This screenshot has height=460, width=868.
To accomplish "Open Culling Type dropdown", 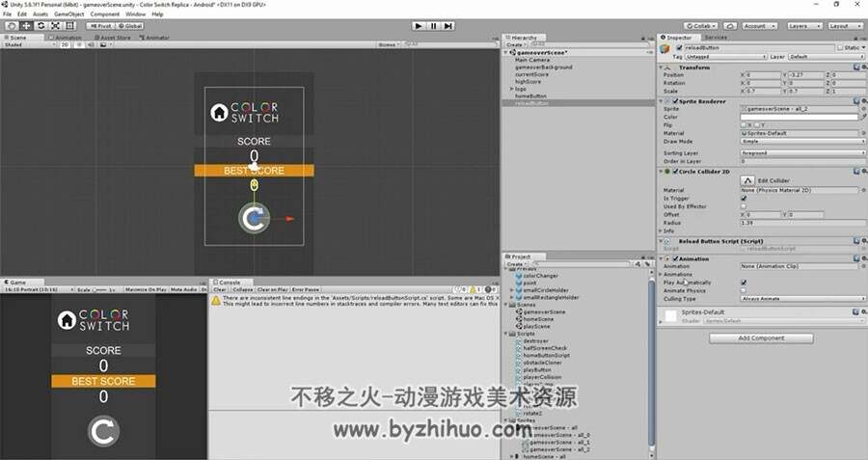I will coord(803,299).
